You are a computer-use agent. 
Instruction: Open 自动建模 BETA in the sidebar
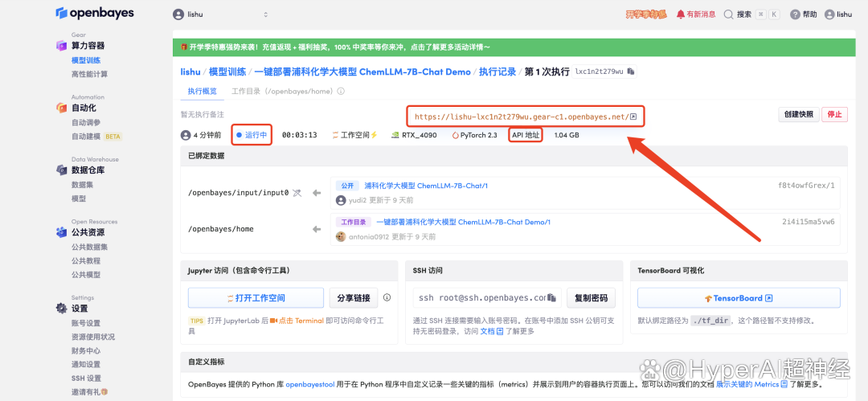pos(96,137)
